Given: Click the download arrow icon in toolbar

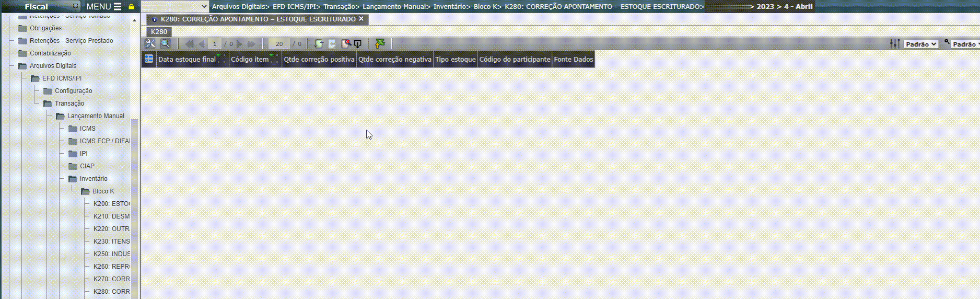Looking at the screenshot, I should (x=358, y=44).
